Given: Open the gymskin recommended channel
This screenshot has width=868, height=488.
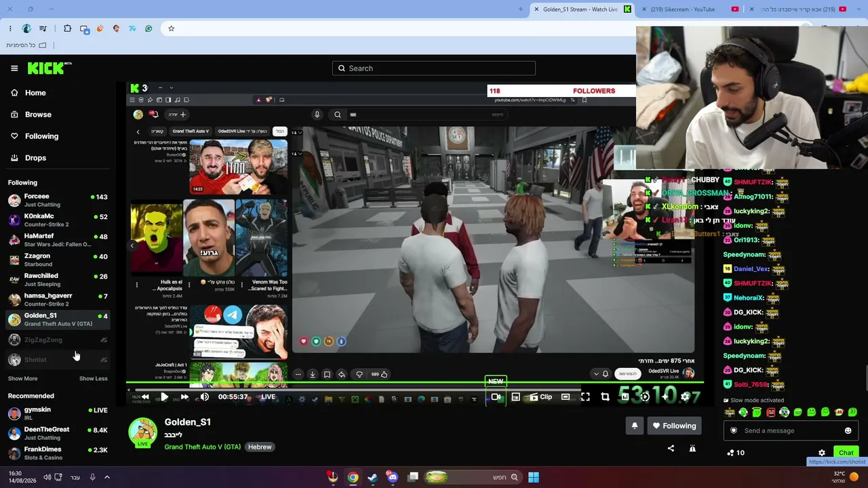Looking at the screenshot, I should click(x=58, y=413).
